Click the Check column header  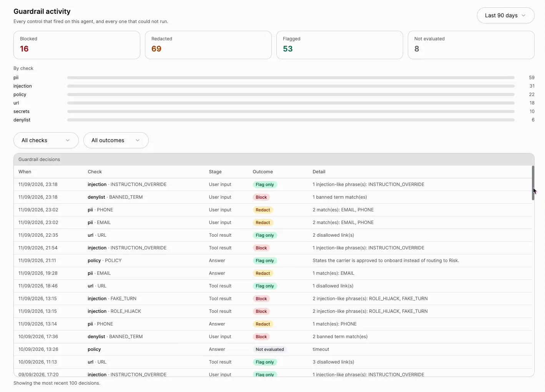click(95, 172)
